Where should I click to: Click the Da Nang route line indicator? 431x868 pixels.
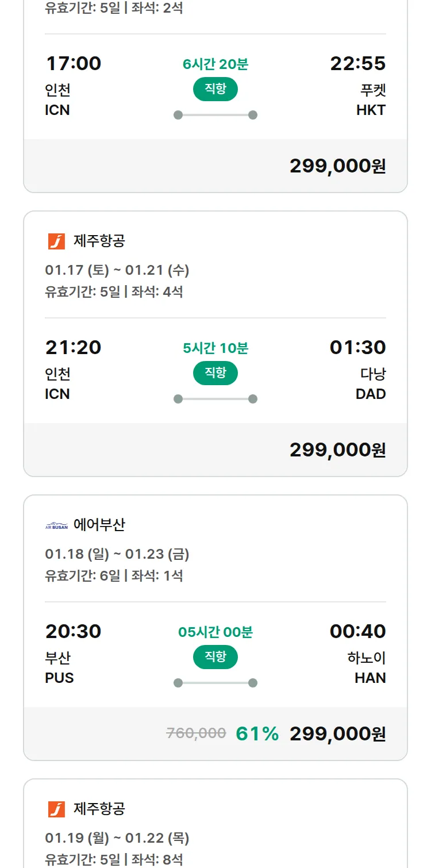[215, 399]
